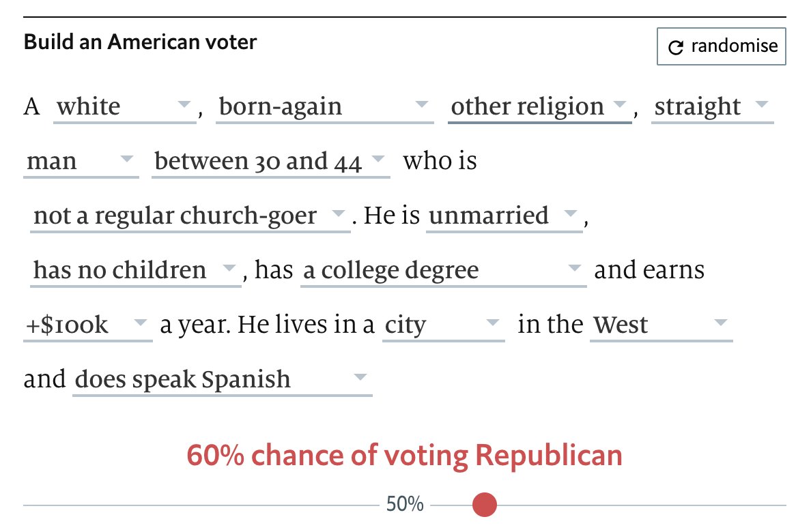This screenshot has width=811, height=532.
Task: Click the randomise refresh icon
Action: click(675, 47)
